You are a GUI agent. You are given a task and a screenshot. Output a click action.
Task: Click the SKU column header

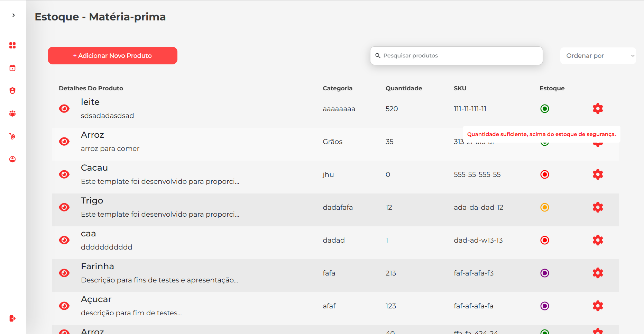(460, 88)
